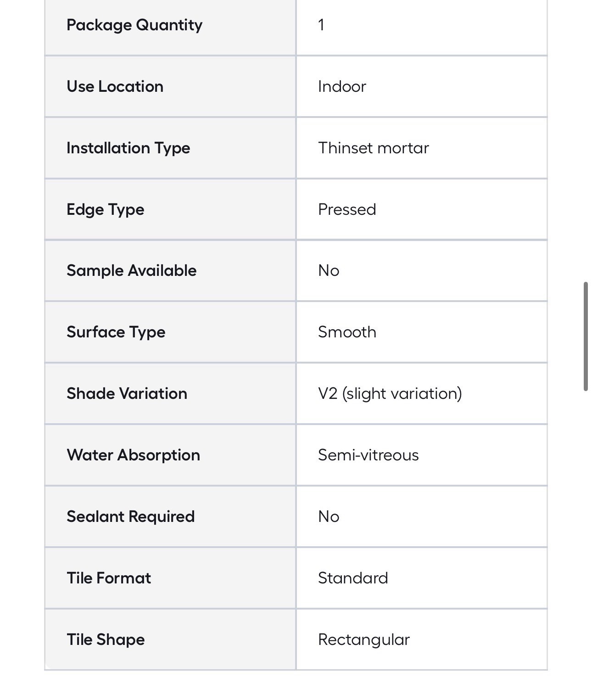Click the Sealant Required label
This screenshot has height=700, width=592.
130,517
